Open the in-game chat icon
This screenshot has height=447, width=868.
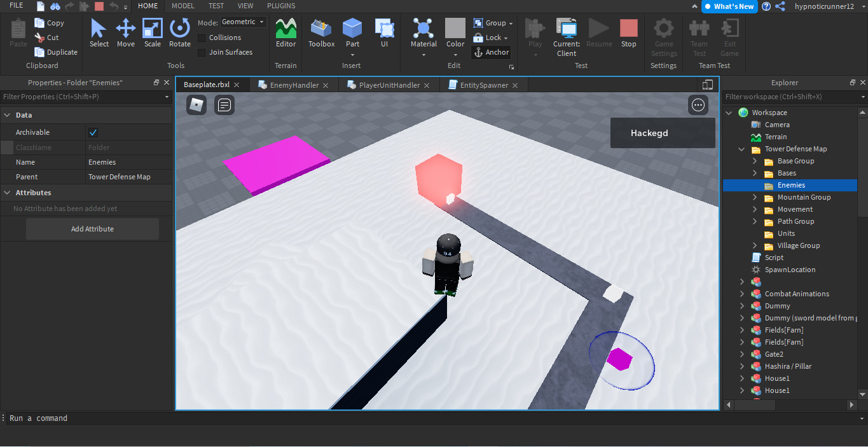[224, 105]
